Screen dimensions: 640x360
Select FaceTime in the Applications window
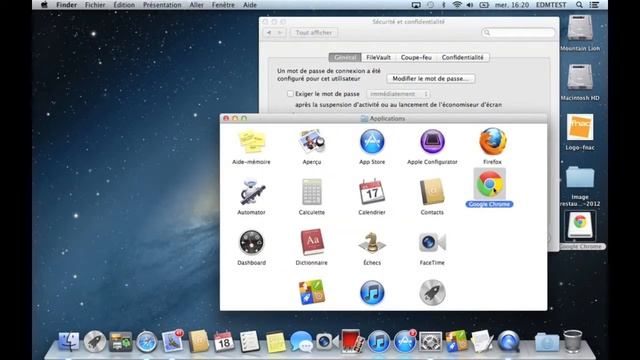tap(432, 242)
